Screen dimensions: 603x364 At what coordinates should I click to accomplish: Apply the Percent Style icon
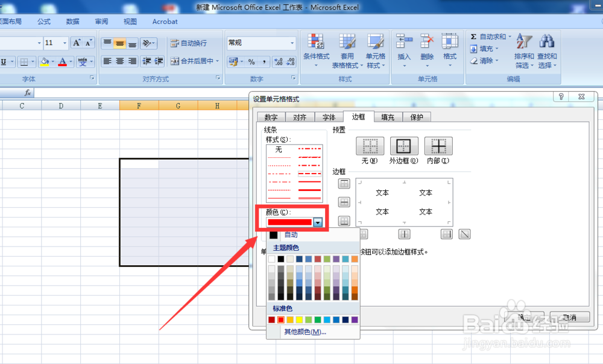pyautogui.click(x=251, y=61)
